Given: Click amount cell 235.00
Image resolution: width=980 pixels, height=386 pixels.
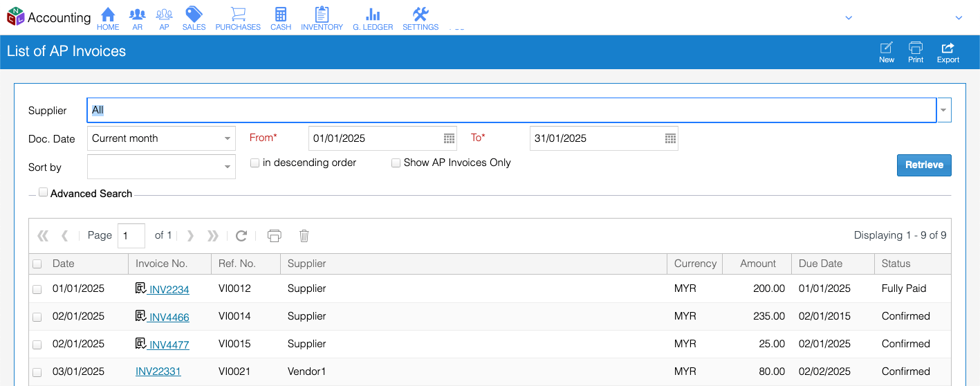Looking at the screenshot, I should point(769,316).
